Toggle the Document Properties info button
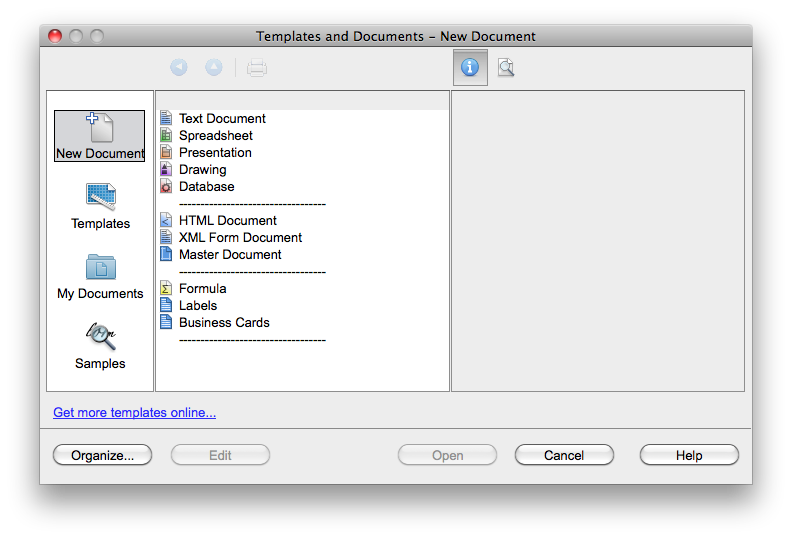The image size is (792, 539). click(x=470, y=67)
